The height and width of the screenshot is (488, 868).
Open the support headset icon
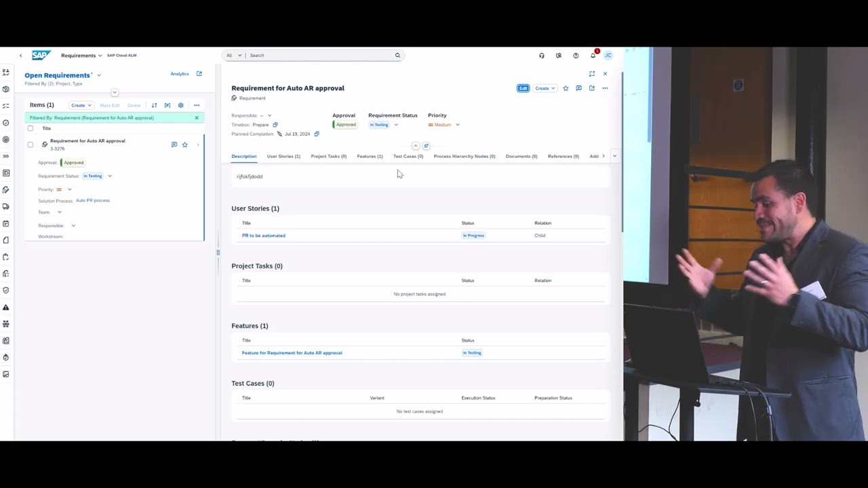tap(541, 56)
